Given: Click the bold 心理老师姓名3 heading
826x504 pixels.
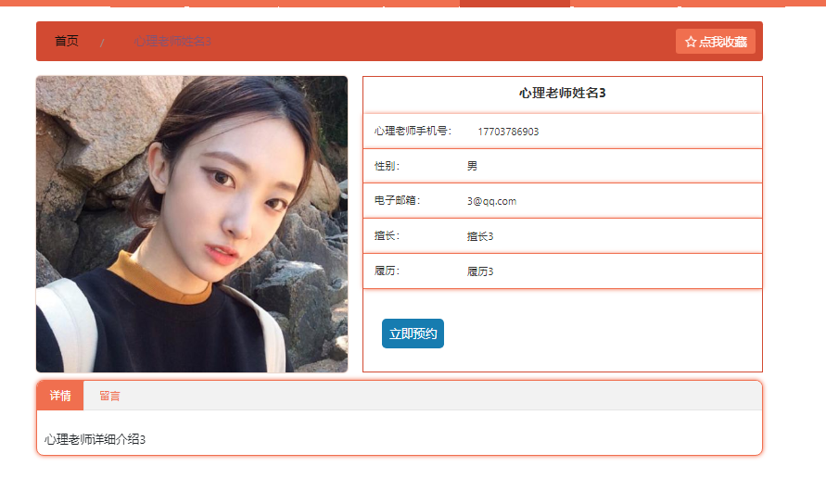Looking at the screenshot, I should tap(563, 94).
